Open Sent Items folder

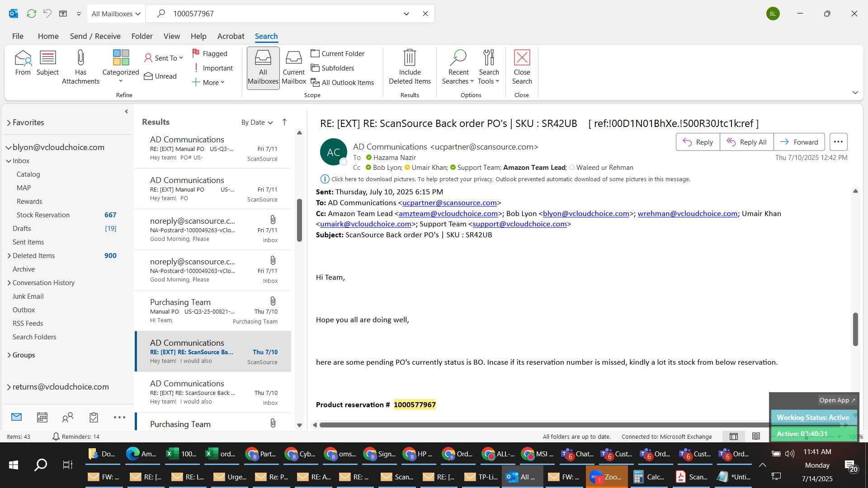pyautogui.click(x=28, y=242)
